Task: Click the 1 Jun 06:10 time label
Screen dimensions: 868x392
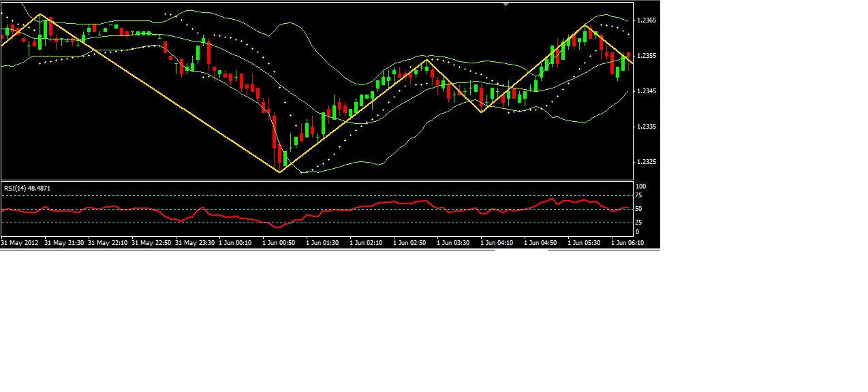Action: coord(627,242)
